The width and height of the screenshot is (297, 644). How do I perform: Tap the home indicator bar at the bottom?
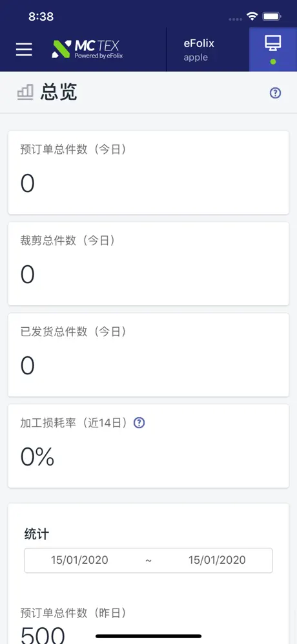click(x=148, y=636)
